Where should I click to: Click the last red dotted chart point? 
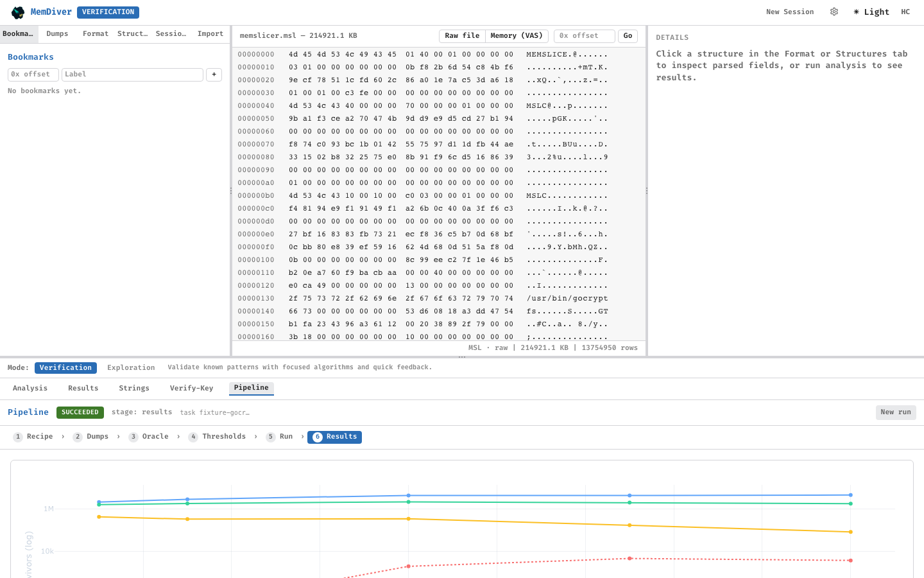tap(851, 561)
